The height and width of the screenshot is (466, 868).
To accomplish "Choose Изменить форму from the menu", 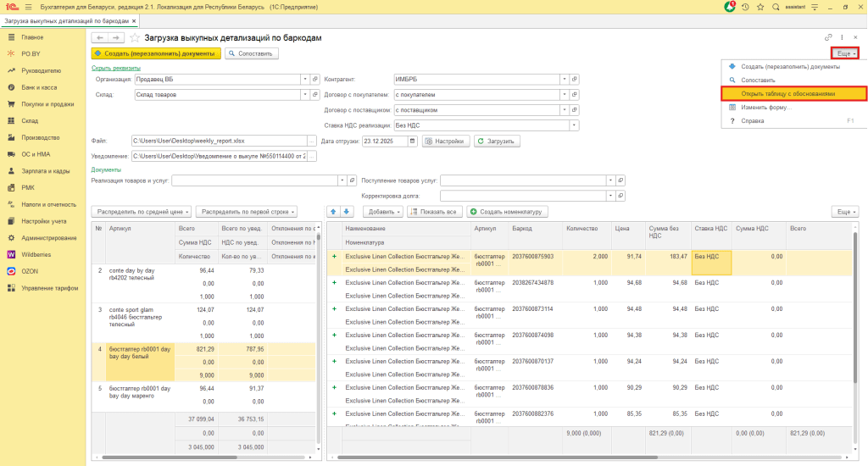I will tap(766, 107).
